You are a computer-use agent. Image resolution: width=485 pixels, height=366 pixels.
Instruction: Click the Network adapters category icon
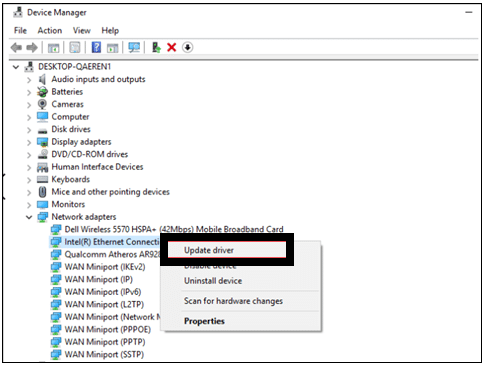[42, 217]
